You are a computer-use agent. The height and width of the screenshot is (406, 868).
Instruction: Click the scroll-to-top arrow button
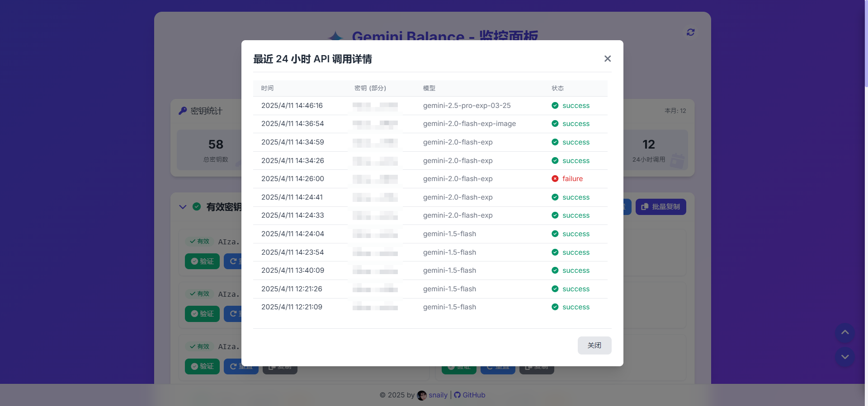coord(844,333)
